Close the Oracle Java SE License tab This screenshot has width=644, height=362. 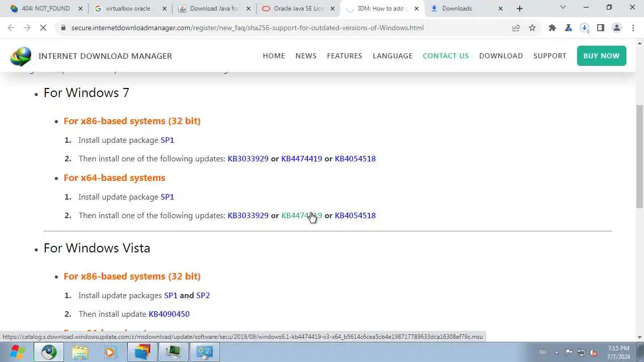333,9
